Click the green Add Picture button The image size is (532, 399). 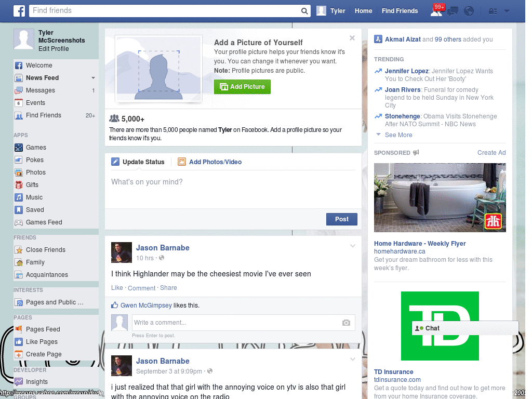pos(242,87)
